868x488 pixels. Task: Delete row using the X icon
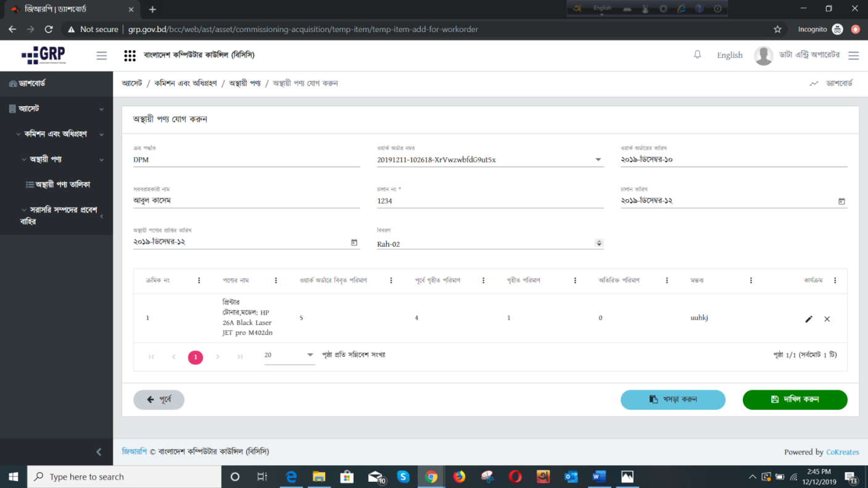pos(827,319)
